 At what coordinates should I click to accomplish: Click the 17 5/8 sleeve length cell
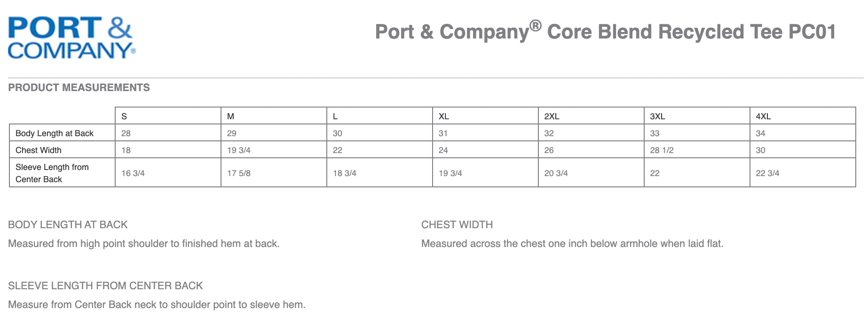point(274,173)
